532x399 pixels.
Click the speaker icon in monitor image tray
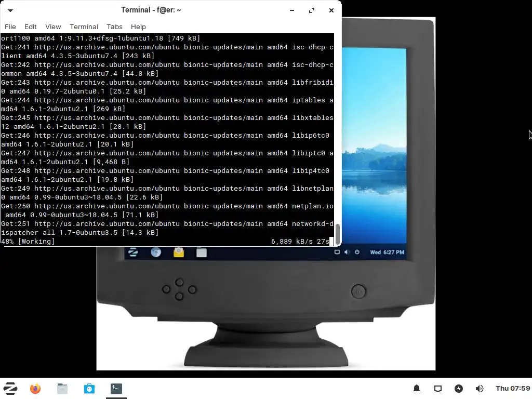pos(347,252)
